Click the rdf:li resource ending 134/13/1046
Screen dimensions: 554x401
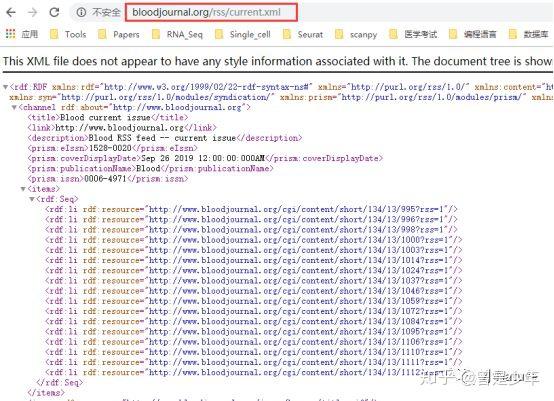coord(254,291)
